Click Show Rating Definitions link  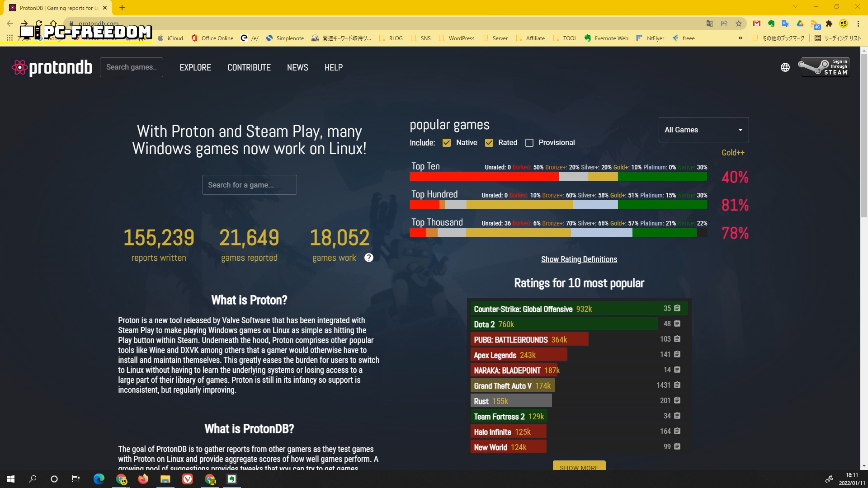[579, 259]
